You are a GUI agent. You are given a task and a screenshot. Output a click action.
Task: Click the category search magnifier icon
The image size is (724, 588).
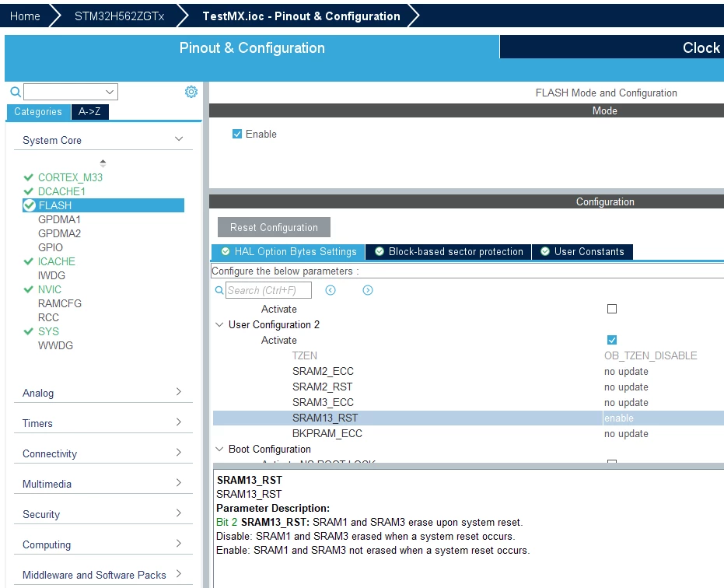(x=16, y=92)
